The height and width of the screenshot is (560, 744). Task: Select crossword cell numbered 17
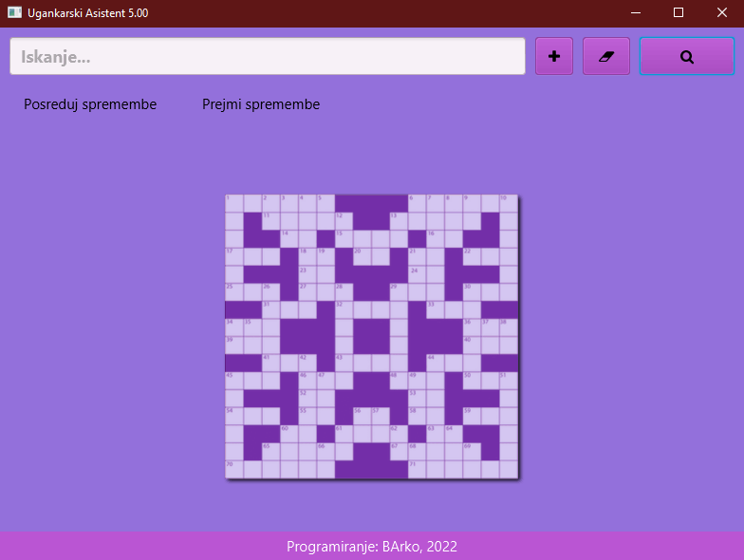(x=234, y=256)
